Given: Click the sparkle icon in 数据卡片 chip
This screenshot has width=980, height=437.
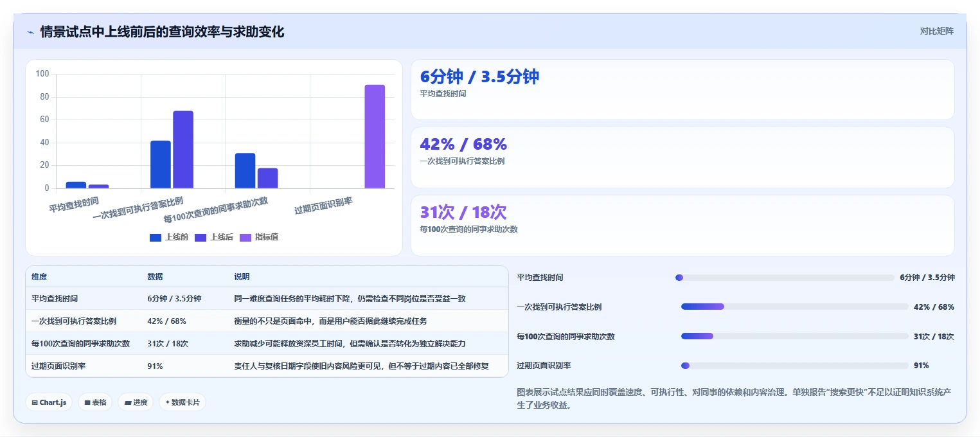Looking at the screenshot, I should tap(167, 402).
